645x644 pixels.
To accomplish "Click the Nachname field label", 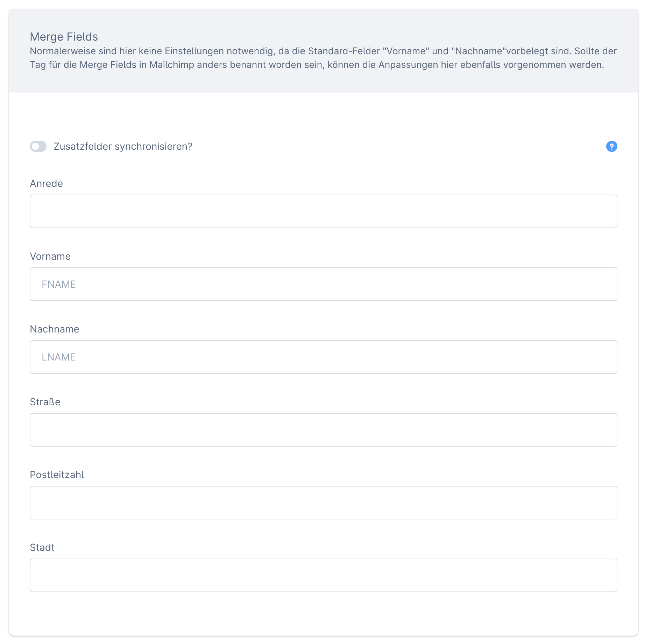I will (x=55, y=329).
